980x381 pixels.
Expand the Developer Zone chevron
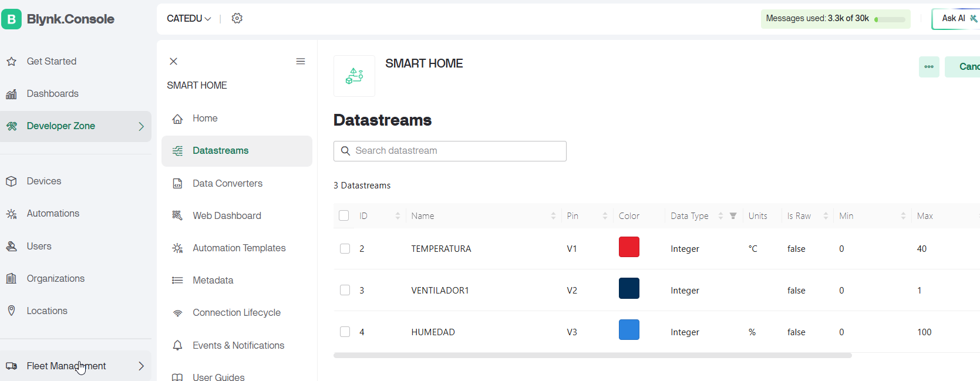(141, 126)
